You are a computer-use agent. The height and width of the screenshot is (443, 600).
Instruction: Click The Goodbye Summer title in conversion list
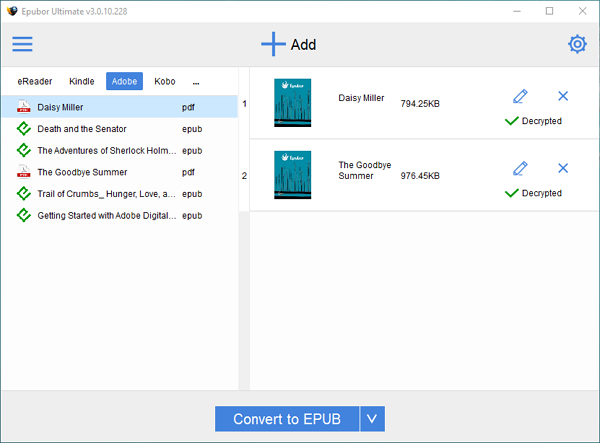365,170
